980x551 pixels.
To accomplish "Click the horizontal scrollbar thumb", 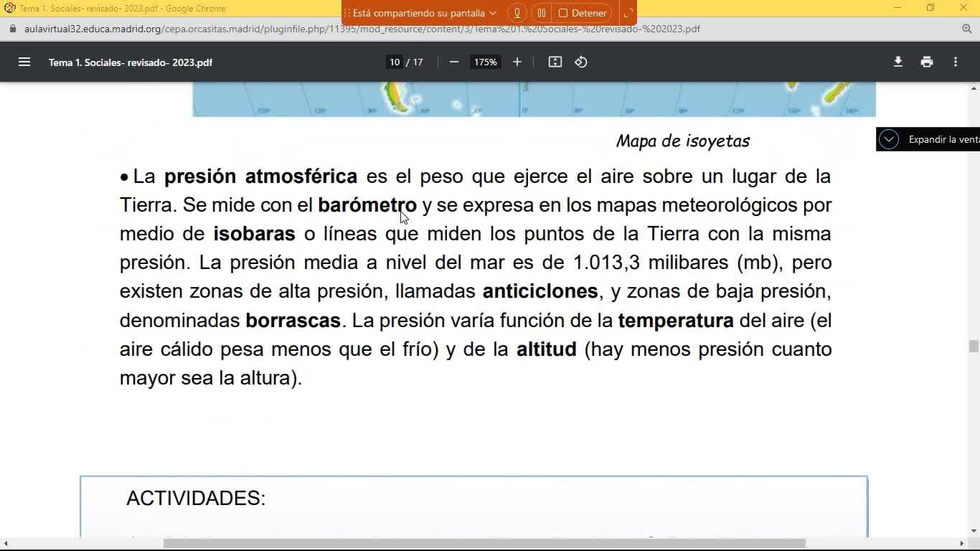I will click(484, 543).
